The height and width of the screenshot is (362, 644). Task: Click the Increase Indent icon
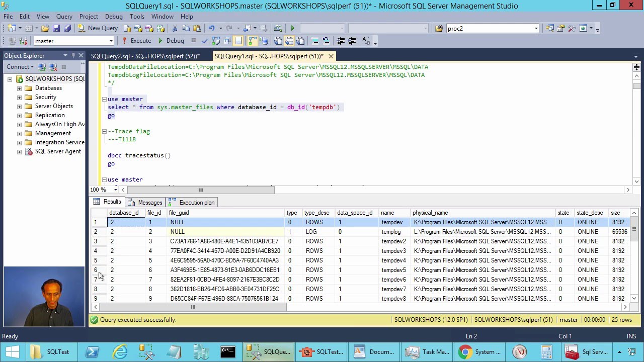click(x=352, y=41)
